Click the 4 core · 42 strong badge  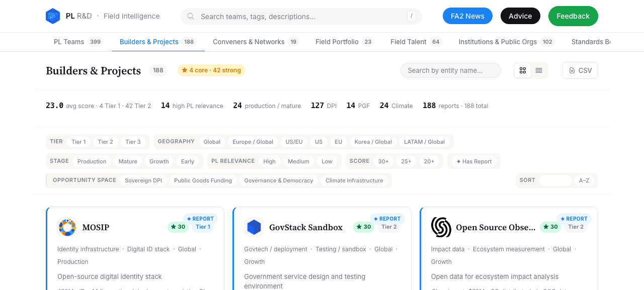pos(211,70)
